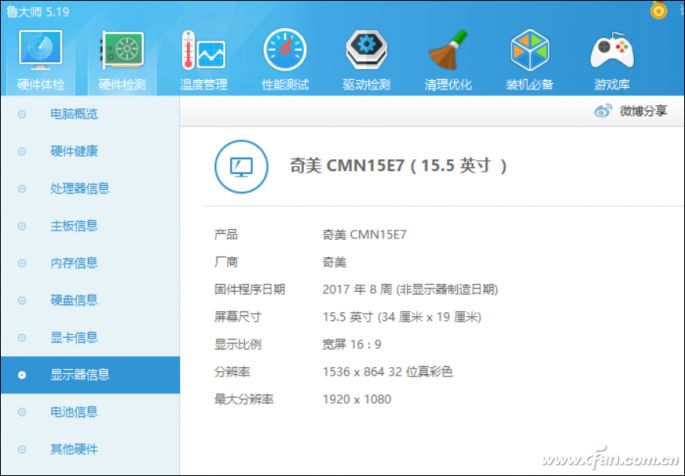Click the round monitor icon beside 奇美 CMN15E7

[x=241, y=166]
